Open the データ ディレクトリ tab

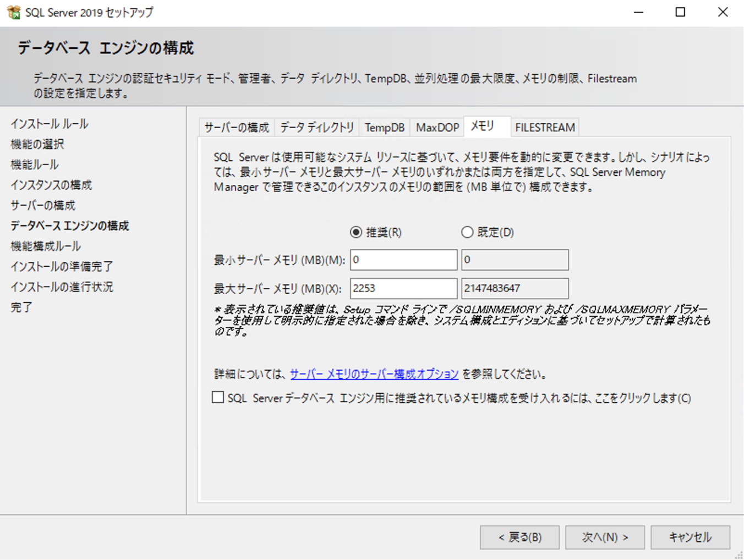point(316,128)
